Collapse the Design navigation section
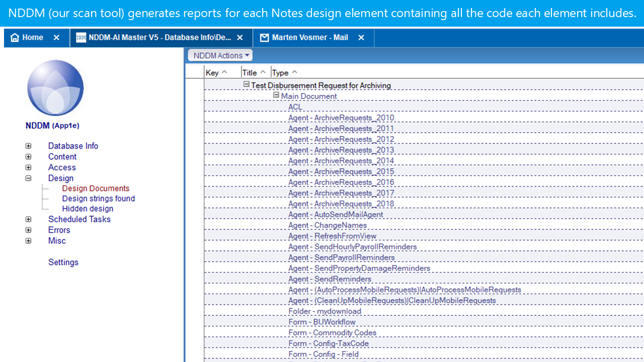 click(29, 178)
